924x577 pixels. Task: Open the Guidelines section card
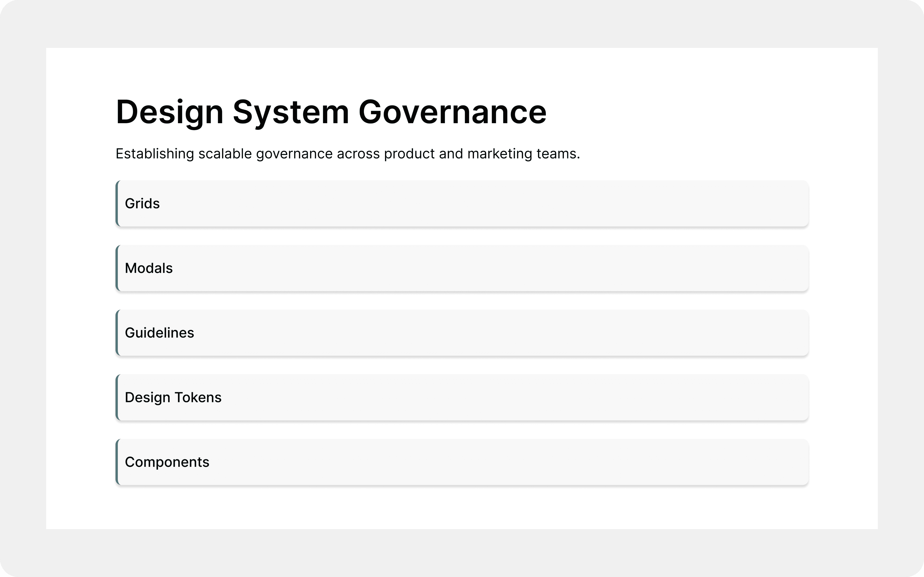tap(462, 333)
